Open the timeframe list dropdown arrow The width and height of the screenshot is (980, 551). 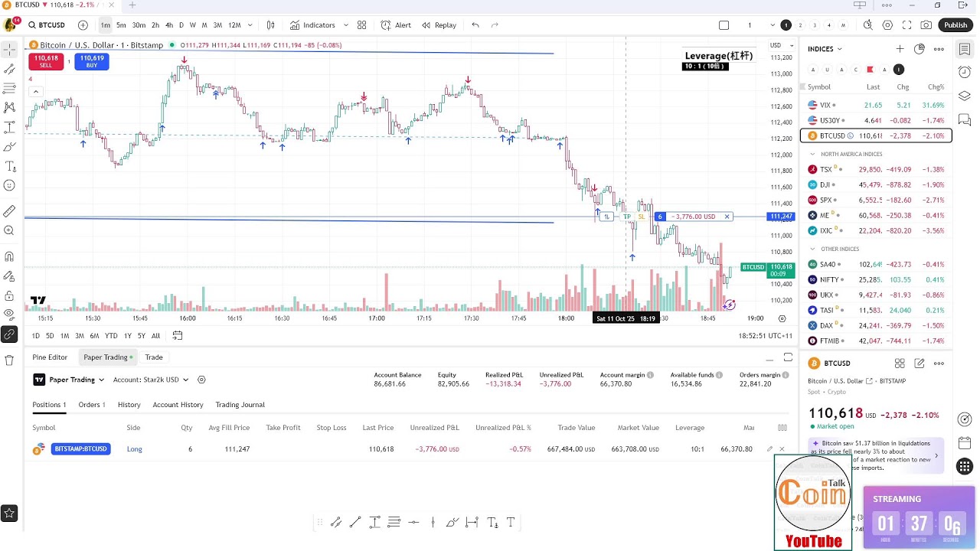[x=250, y=25]
